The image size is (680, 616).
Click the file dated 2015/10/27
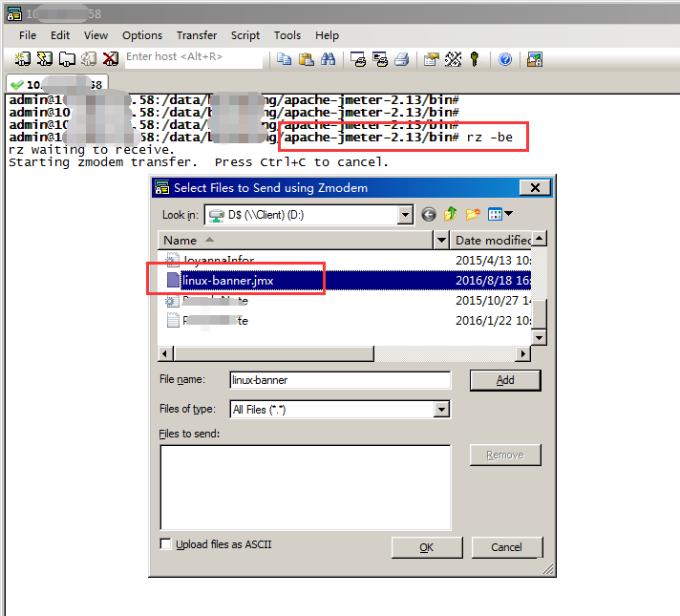[345, 300]
